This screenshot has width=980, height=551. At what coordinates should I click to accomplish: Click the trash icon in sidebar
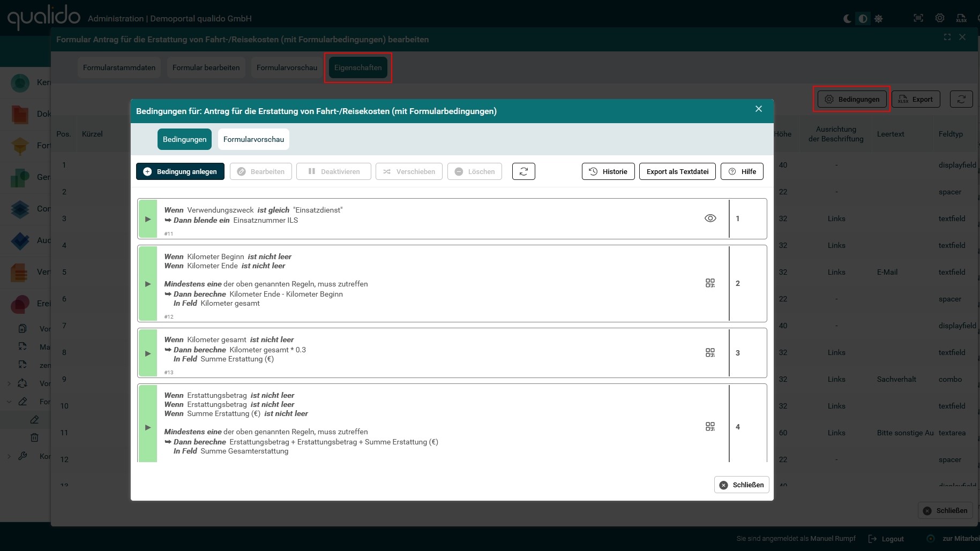click(34, 437)
